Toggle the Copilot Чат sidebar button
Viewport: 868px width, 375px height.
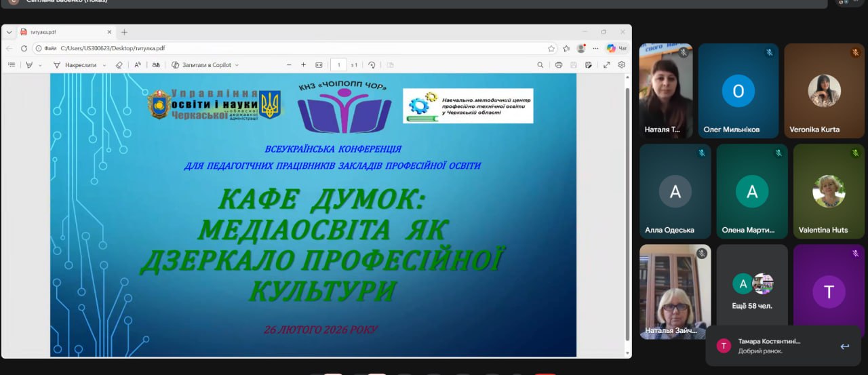pyautogui.click(x=616, y=48)
